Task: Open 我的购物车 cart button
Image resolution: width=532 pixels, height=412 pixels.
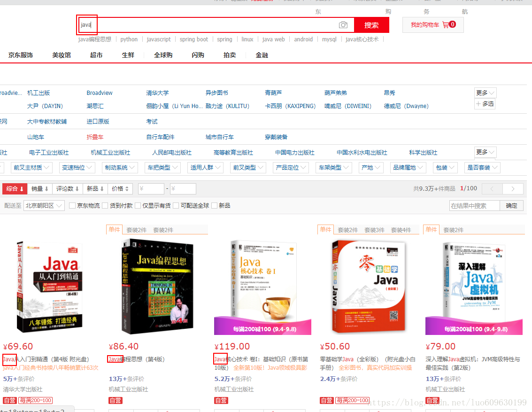Action: 433,25
